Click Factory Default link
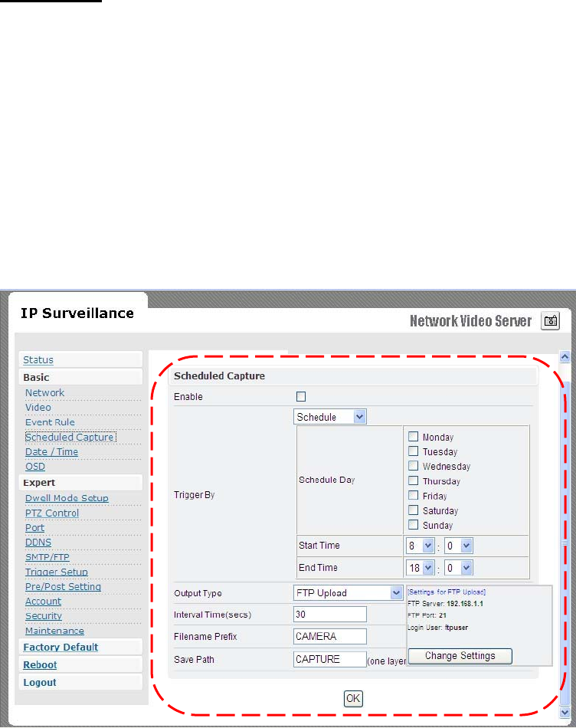 click(x=61, y=648)
